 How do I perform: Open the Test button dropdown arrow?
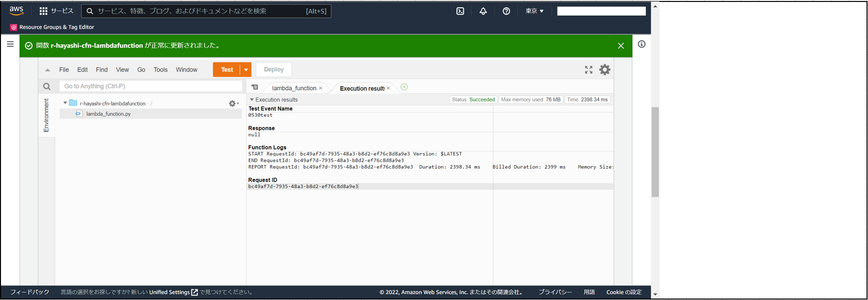[246, 70]
